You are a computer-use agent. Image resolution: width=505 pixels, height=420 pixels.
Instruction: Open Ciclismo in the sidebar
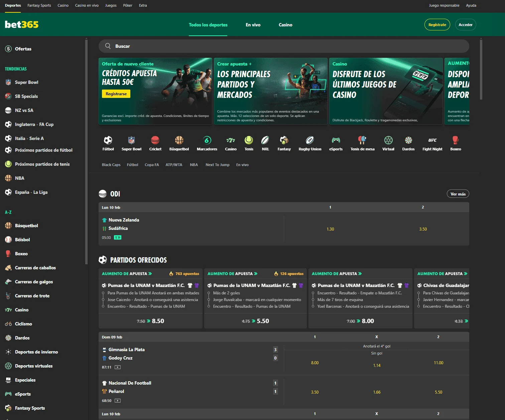point(23,324)
